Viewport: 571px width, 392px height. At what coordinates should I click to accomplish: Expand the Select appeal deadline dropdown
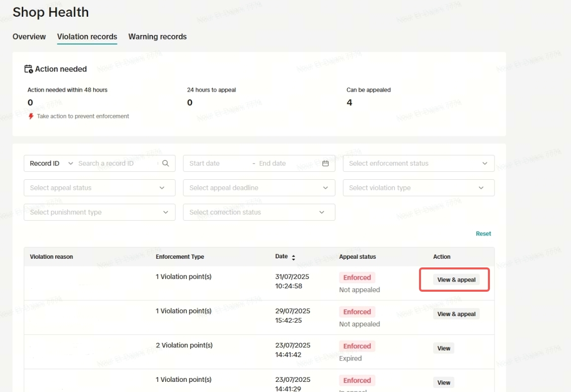258,188
